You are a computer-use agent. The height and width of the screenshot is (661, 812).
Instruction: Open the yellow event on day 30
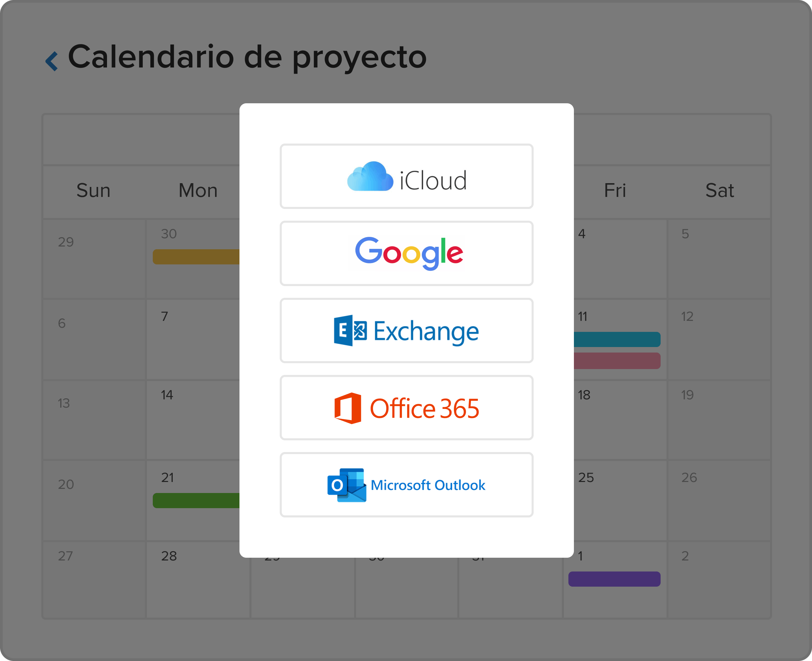coord(196,257)
